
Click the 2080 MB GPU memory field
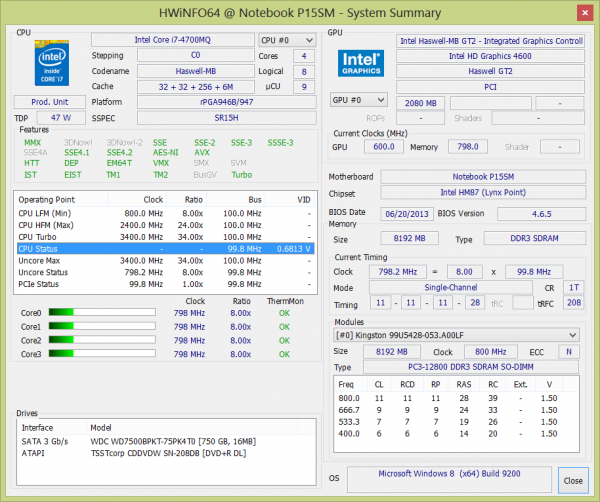(x=421, y=103)
